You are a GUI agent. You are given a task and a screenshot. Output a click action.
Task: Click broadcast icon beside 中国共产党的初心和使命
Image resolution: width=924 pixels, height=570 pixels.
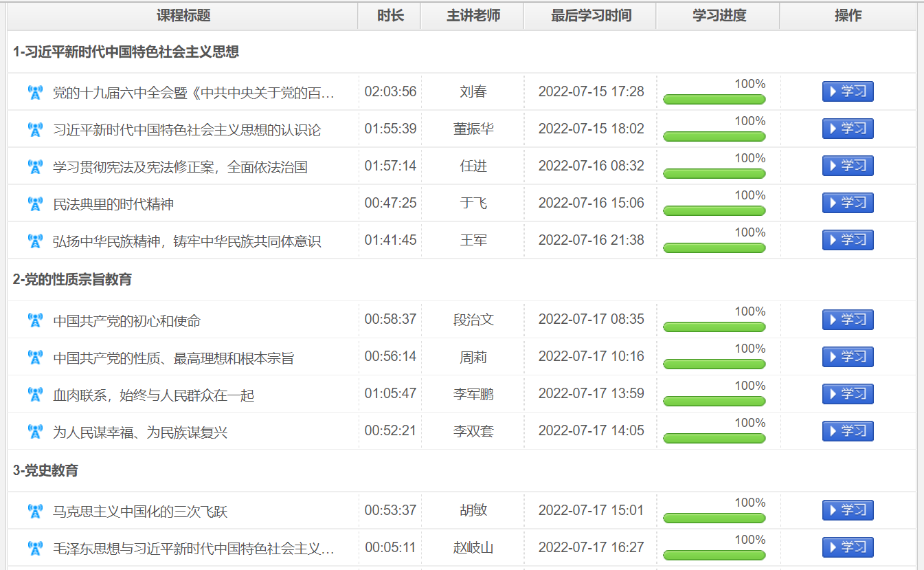[35, 321]
